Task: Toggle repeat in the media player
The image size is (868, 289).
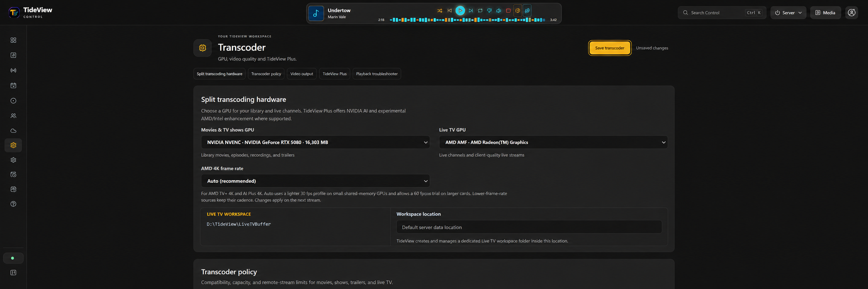Action: (480, 11)
